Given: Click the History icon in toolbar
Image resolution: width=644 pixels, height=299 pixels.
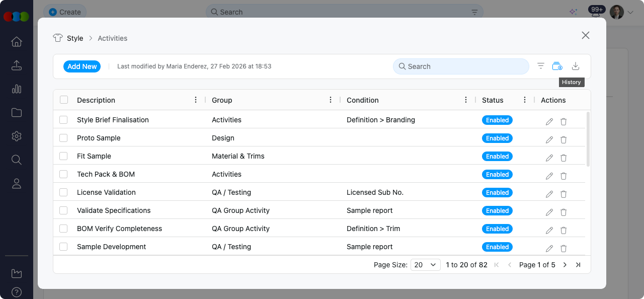Looking at the screenshot, I should 557,66.
